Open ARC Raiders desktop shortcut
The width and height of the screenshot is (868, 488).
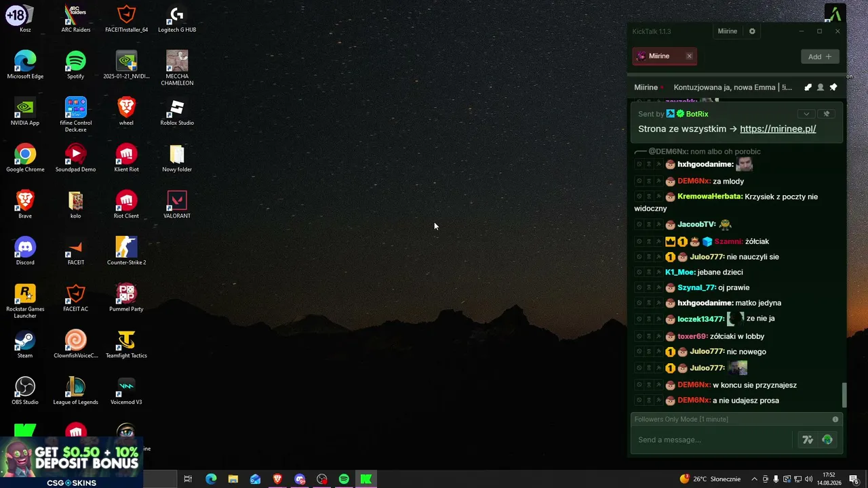75,18
